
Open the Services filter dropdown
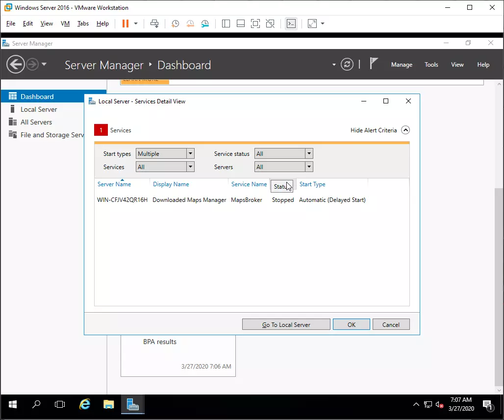click(165, 167)
